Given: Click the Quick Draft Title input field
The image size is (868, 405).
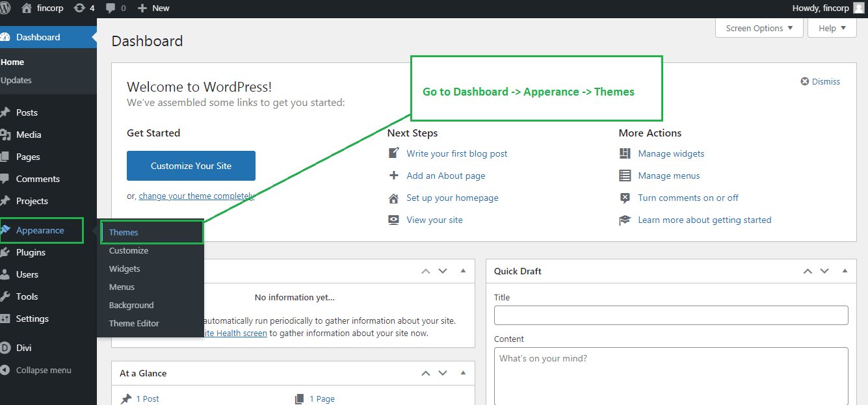Looking at the screenshot, I should point(671,315).
